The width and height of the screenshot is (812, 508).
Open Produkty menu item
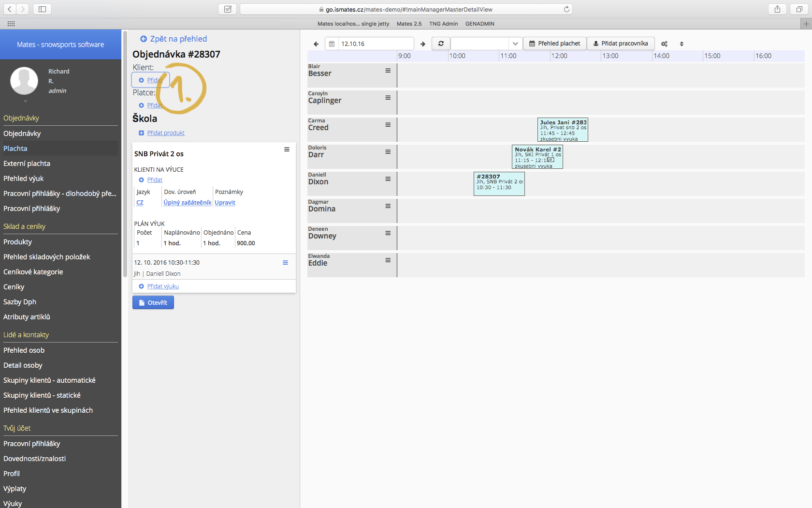[x=17, y=242]
